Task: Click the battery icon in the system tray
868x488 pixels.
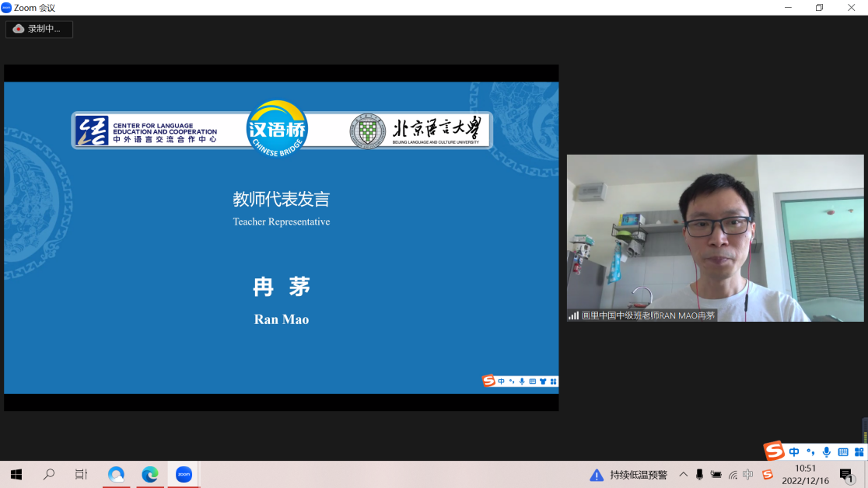Action: click(x=716, y=475)
